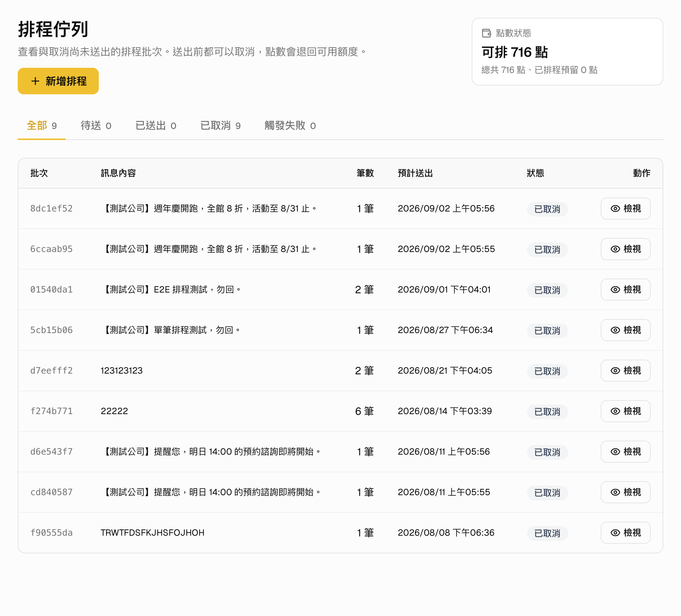Select the 已取消 tab
This screenshot has height=616, width=681.
(220, 126)
